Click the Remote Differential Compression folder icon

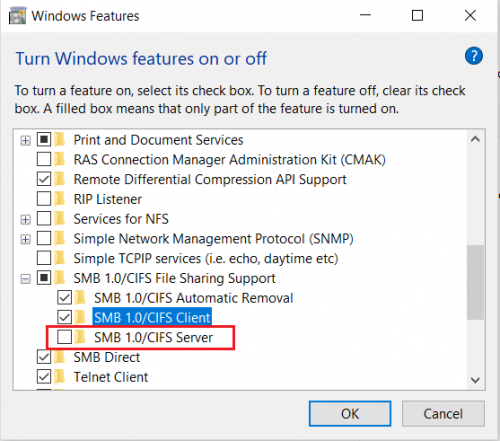point(60,179)
